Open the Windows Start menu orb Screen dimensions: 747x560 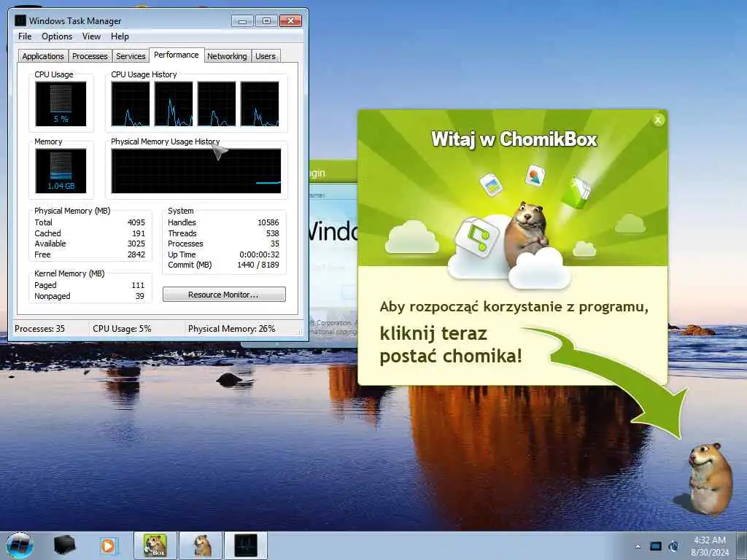20,545
